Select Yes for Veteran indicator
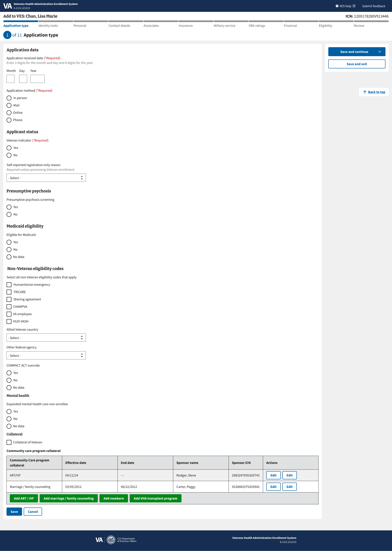Image resolution: width=392 pixels, height=551 pixels. pos(9,148)
